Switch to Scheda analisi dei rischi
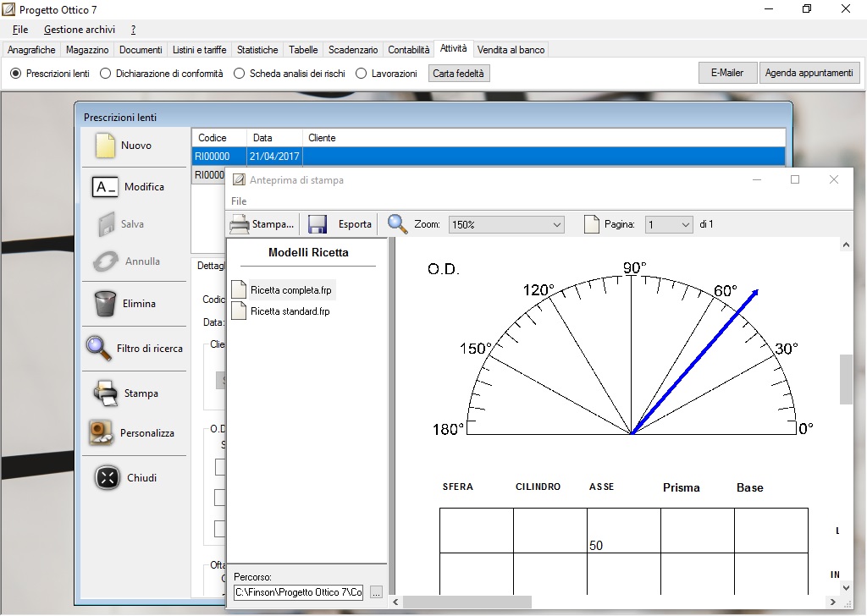The height and width of the screenshot is (616, 867). [239, 73]
